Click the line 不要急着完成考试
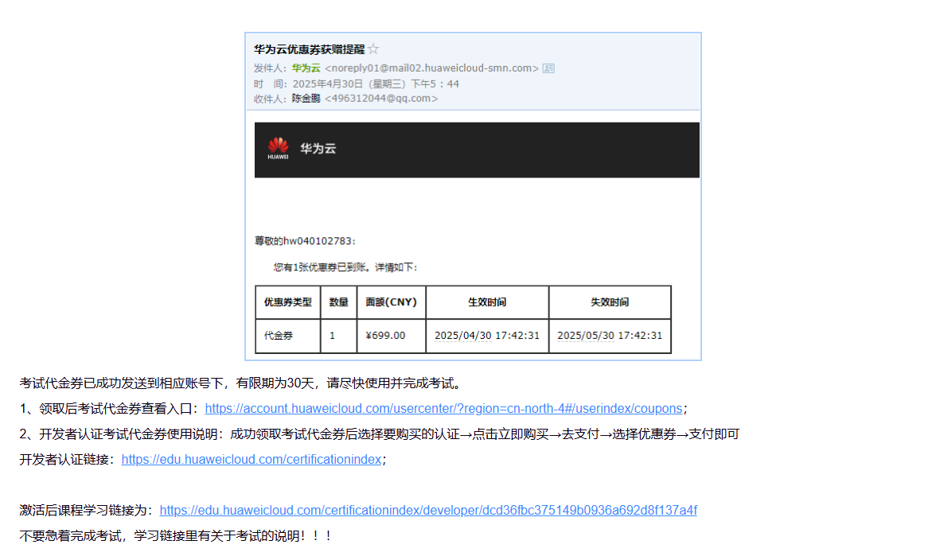The width and height of the screenshot is (936, 560). pyautogui.click(x=176, y=535)
